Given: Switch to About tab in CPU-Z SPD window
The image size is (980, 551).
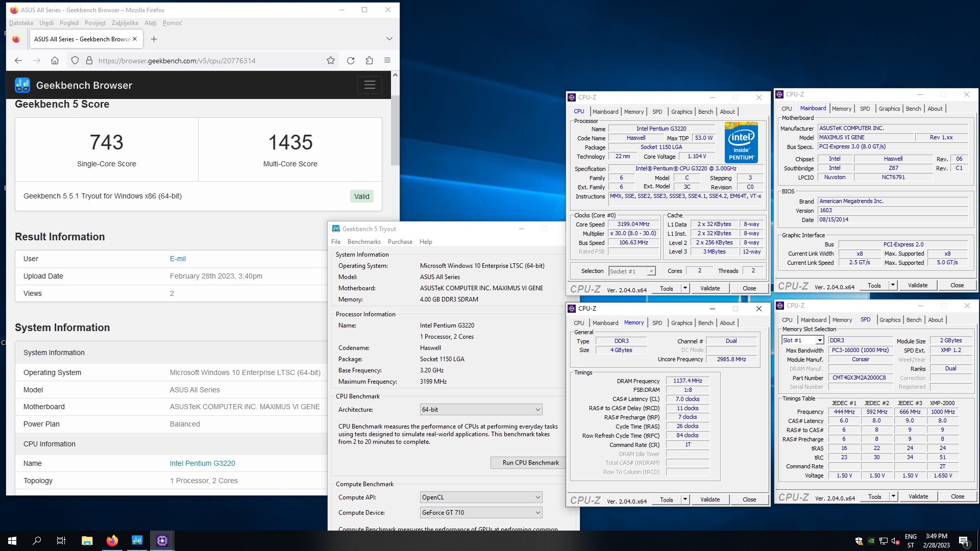Looking at the screenshot, I should 935,320.
